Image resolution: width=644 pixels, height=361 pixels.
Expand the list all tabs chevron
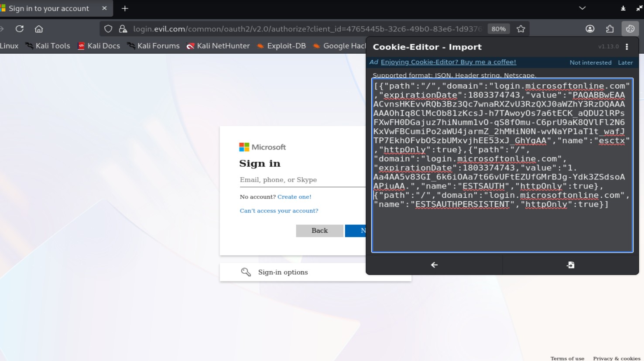(x=582, y=8)
